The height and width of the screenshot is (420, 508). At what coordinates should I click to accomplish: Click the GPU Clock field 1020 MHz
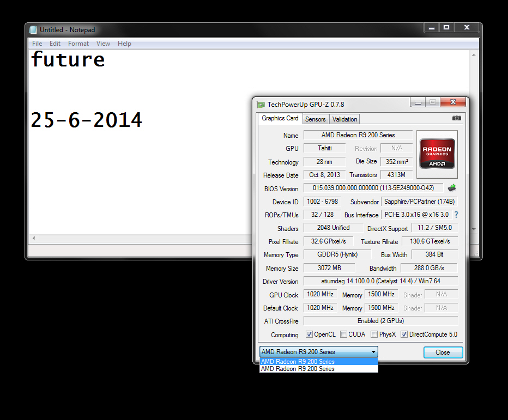pos(320,294)
